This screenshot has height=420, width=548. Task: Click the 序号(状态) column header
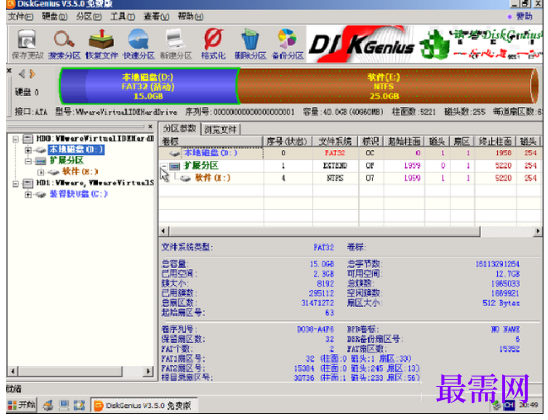tap(287, 141)
